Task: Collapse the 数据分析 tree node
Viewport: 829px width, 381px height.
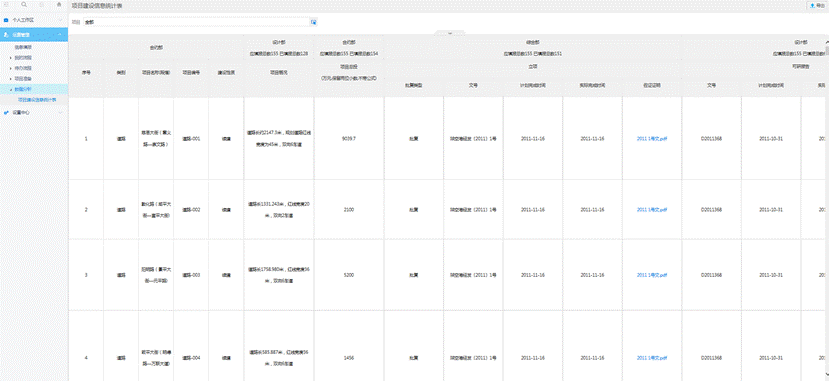Action: coord(11,89)
